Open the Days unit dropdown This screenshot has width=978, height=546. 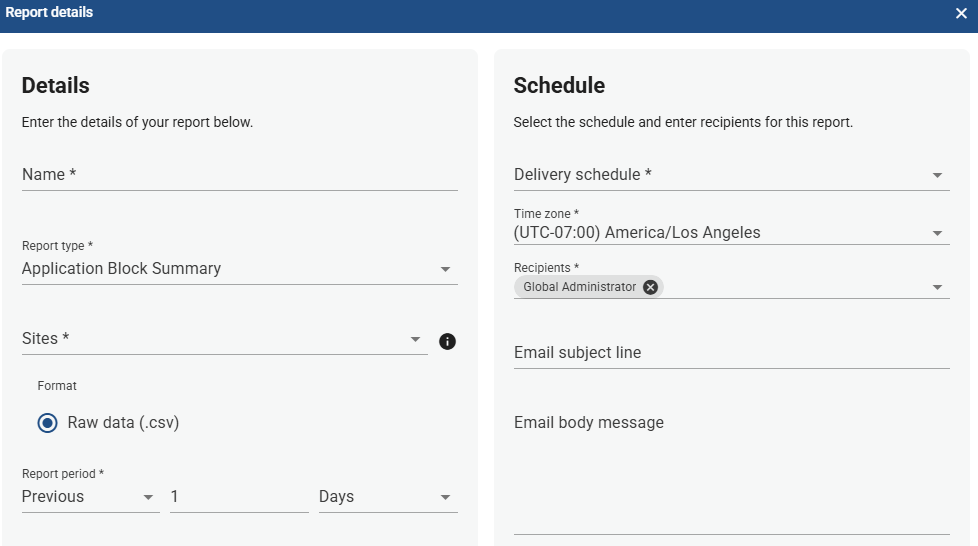388,497
